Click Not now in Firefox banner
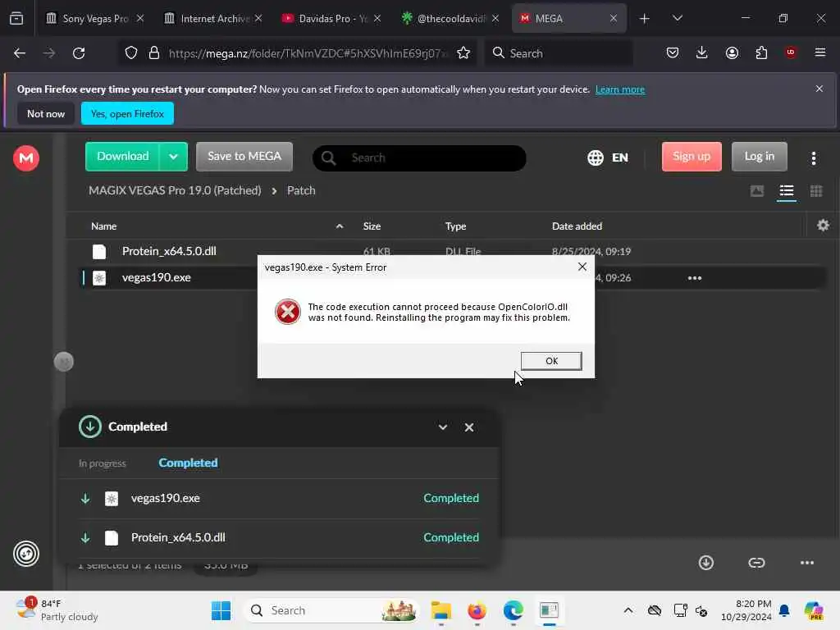The image size is (840, 630). [x=46, y=113]
